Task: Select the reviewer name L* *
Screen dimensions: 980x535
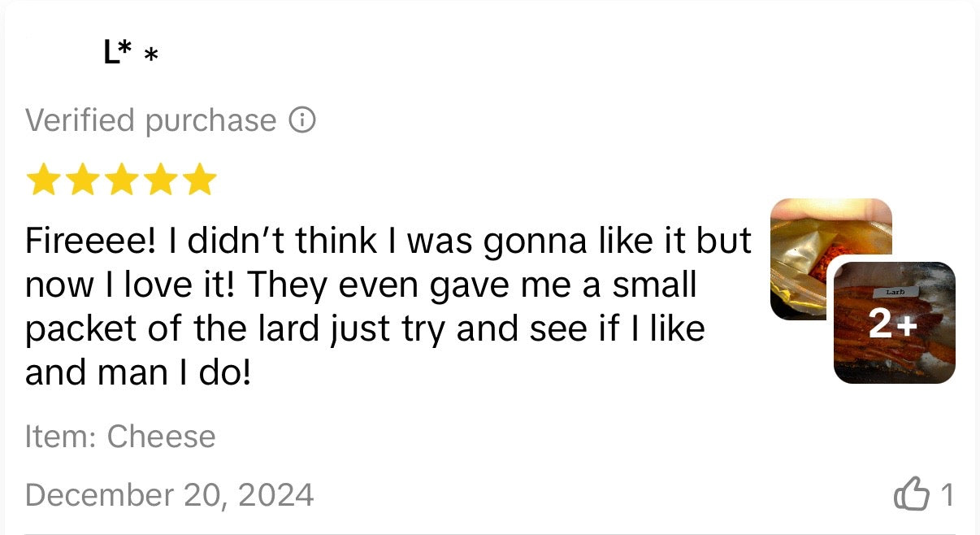Action: coord(130,54)
